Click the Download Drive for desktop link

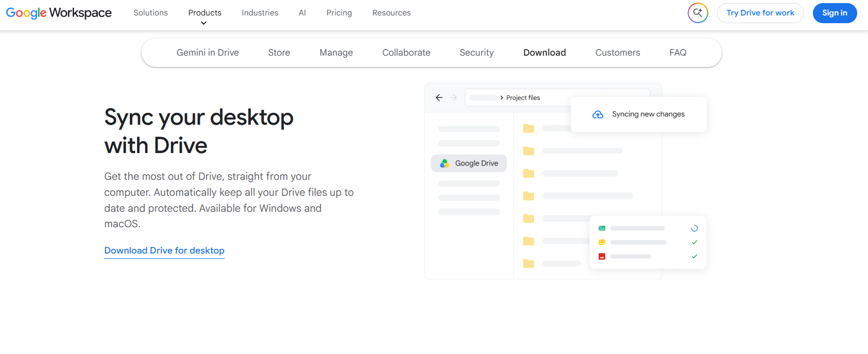(164, 250)
